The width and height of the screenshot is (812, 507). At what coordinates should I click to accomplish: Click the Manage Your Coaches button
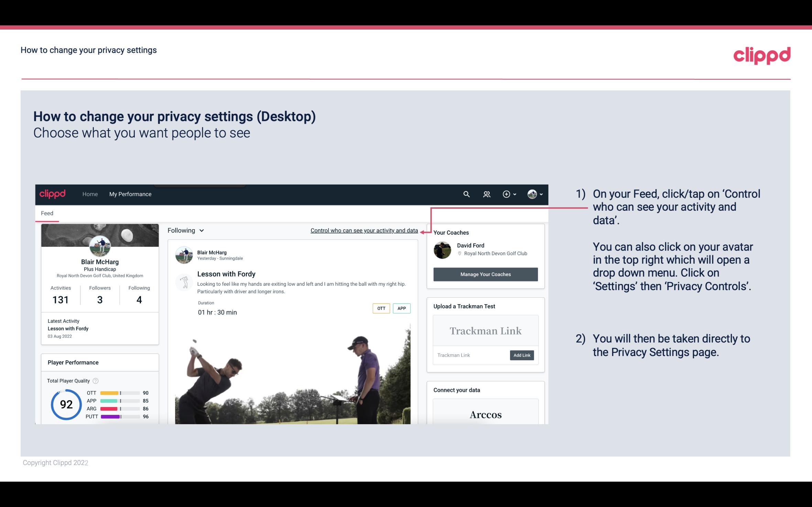click(x=485, y=274)
